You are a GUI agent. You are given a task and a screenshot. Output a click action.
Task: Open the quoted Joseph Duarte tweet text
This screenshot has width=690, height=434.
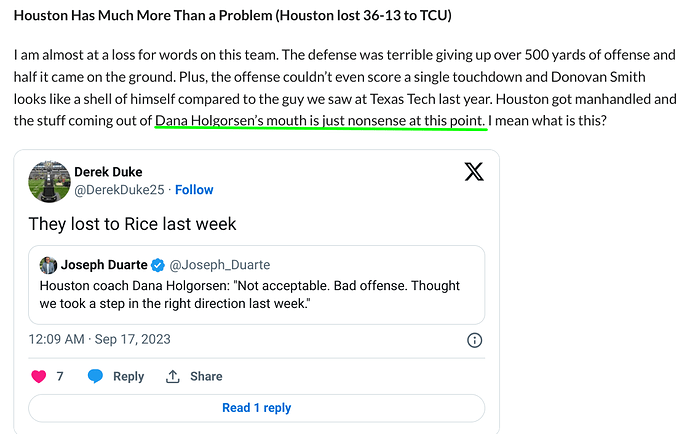(250, 294)
